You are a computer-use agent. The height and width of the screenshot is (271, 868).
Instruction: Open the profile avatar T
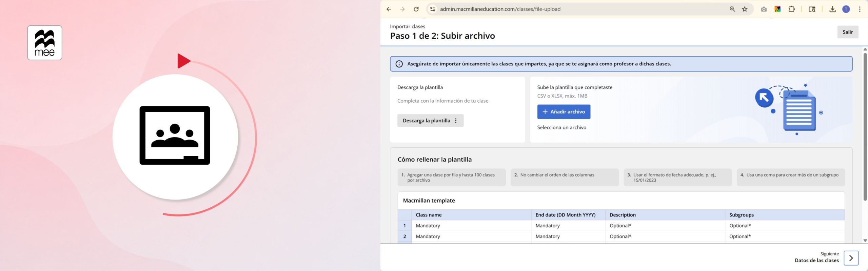tap(846, 9)
